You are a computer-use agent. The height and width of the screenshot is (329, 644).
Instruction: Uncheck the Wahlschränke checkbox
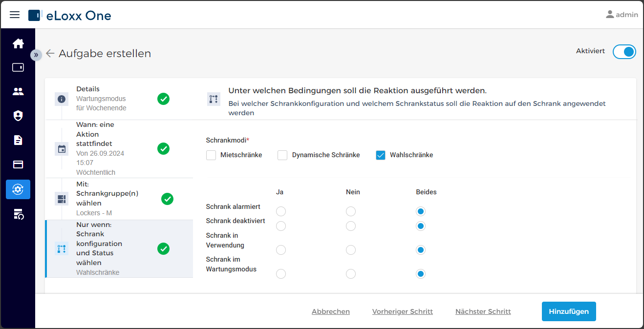(381, 155)
